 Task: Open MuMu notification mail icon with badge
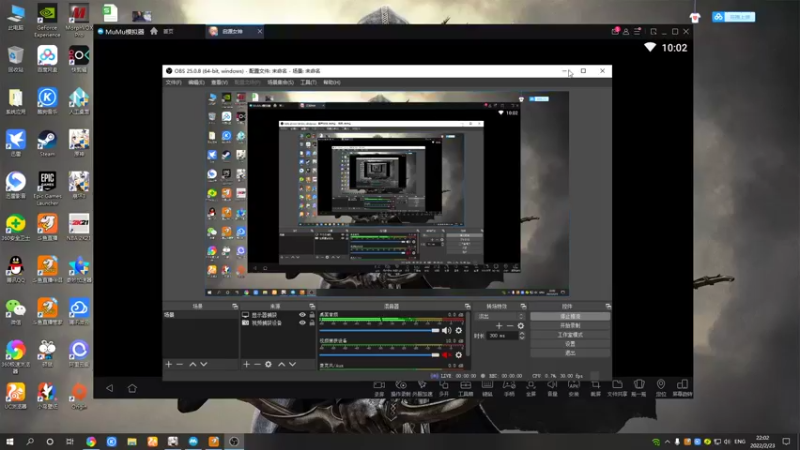click(615, 31)
